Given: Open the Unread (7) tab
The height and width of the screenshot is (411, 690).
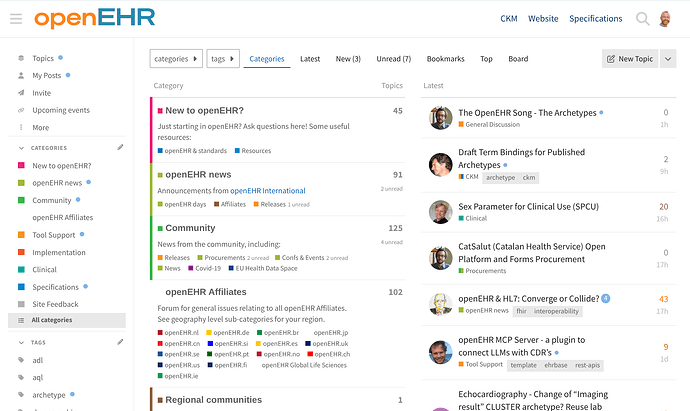Looking at the screenshot, I should click(x=394, y=59).
